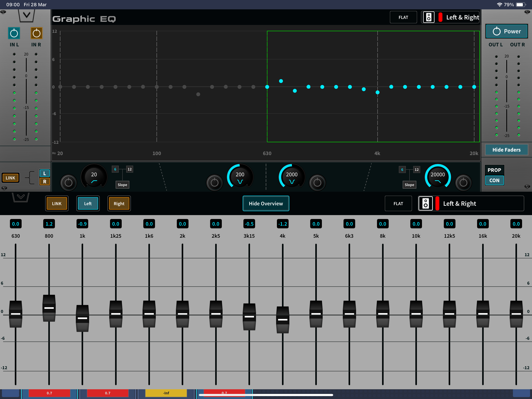Screen dimensions: 532x399
Task: Click the blue block at bottom left corner
Action: point(10,393)
